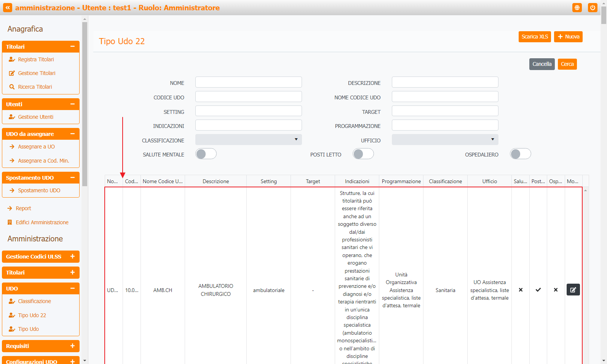Open Registra Titolari
607x364 pixels.
pyautogui.click(x=36, y=59)
